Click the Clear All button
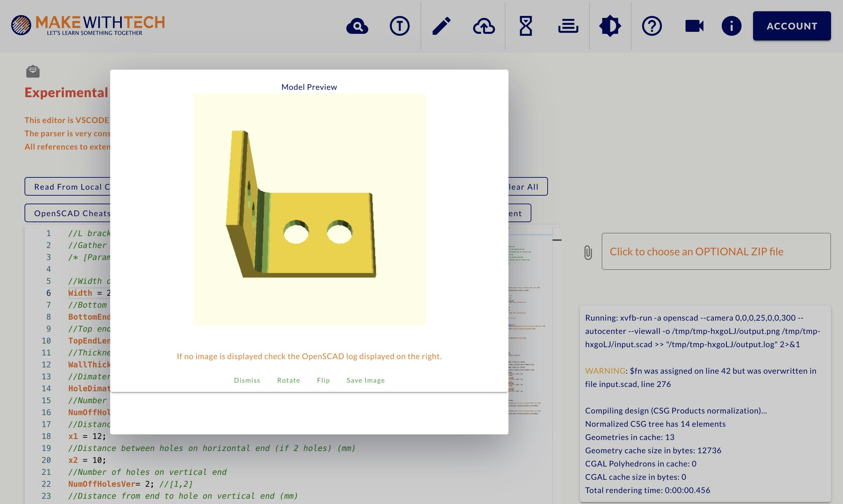The height and width of the screenshot is (504, 843). tap(528, 186)
